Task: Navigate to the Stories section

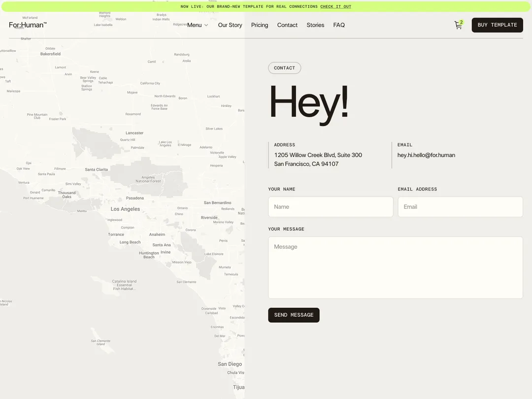Action: (x=315, y=25)
